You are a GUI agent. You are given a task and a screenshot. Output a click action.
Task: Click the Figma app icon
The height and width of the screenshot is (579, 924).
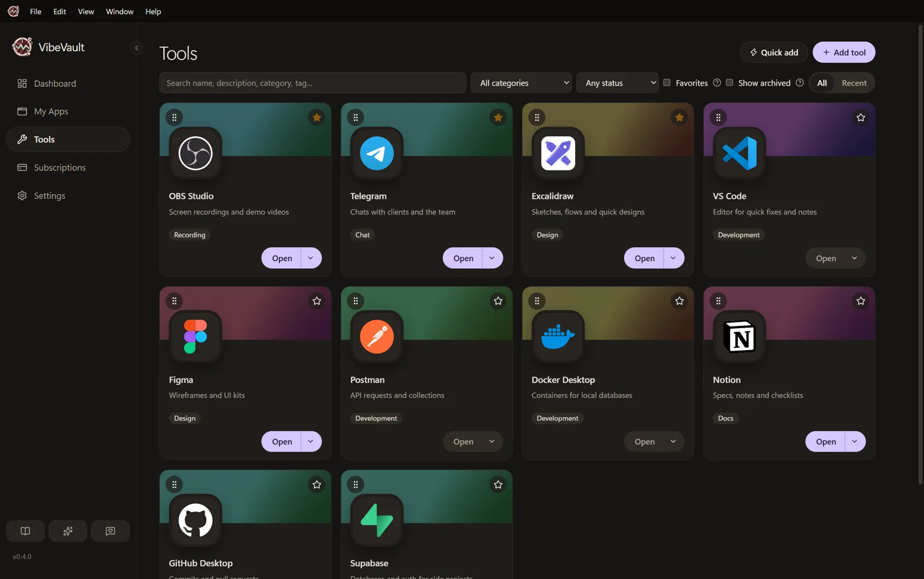coord(195,336)
